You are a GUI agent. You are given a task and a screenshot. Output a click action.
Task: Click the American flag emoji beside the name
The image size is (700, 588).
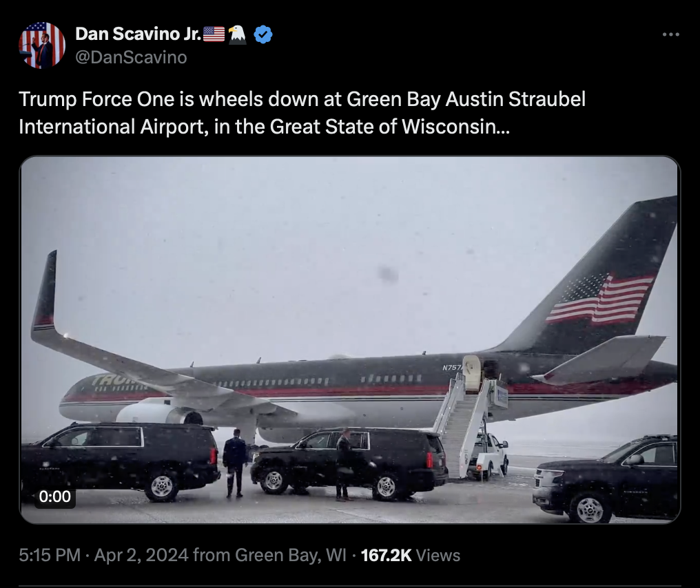tap(214, 34)
